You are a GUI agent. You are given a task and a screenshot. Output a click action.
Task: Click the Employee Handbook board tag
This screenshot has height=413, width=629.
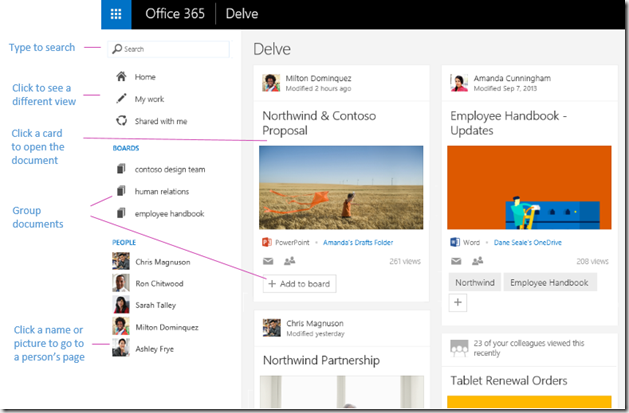[x=550, y=282]
